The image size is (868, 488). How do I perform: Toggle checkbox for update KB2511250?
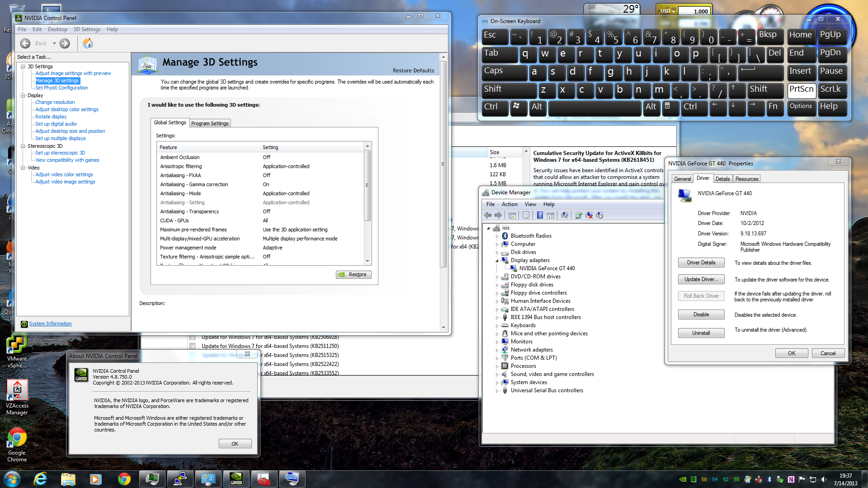(x=192, y=346)
